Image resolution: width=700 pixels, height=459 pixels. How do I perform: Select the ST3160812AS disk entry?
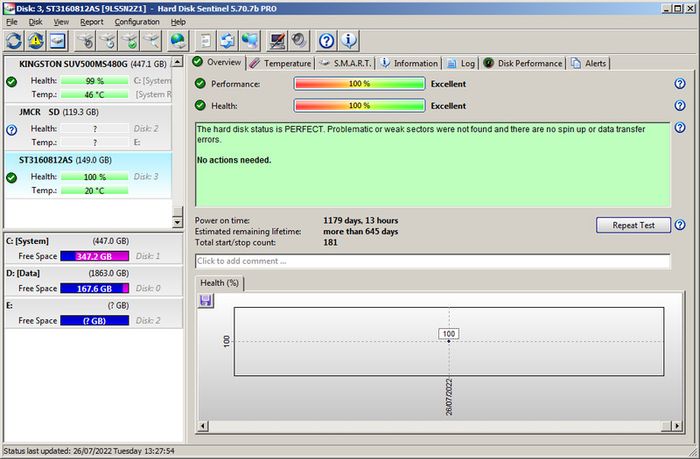point(88,175)
